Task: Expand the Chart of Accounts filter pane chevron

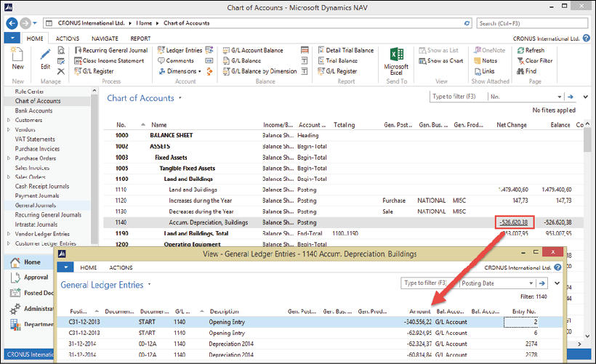Action: pos(585,97)
